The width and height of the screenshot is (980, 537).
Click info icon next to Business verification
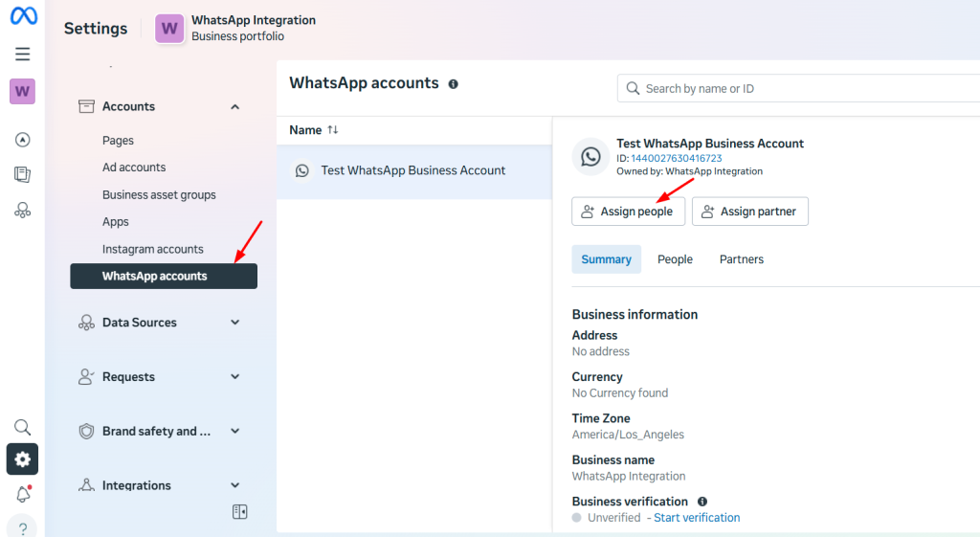pyautogui.click(x=702, y=502)
